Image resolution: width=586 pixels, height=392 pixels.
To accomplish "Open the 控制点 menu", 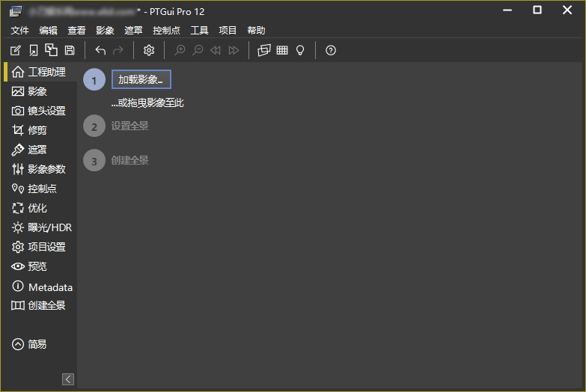I will coord(166,31).
